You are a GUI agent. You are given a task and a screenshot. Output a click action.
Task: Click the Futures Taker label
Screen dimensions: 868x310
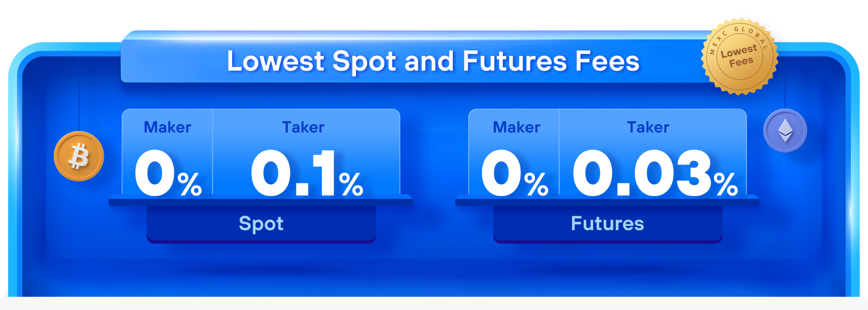point(648,127)
